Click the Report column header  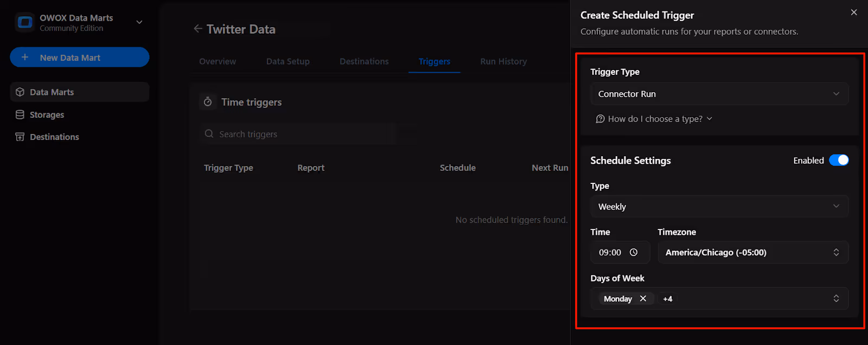point(311,168)
